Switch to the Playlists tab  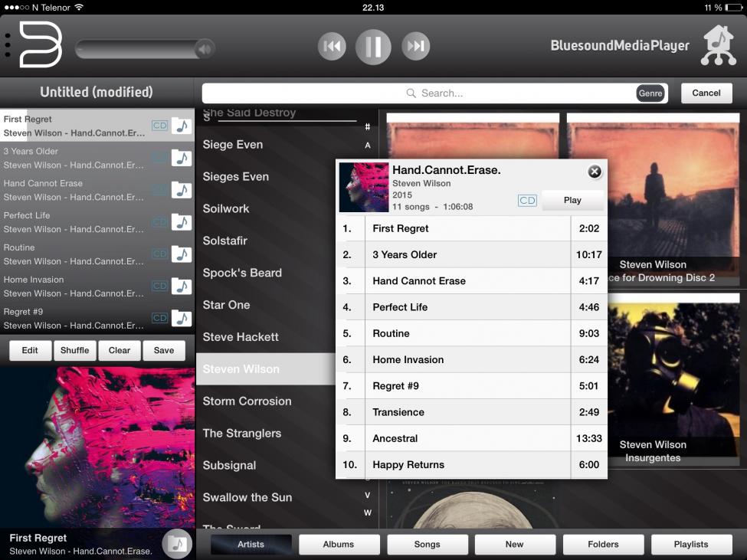(x=691, y=544)
